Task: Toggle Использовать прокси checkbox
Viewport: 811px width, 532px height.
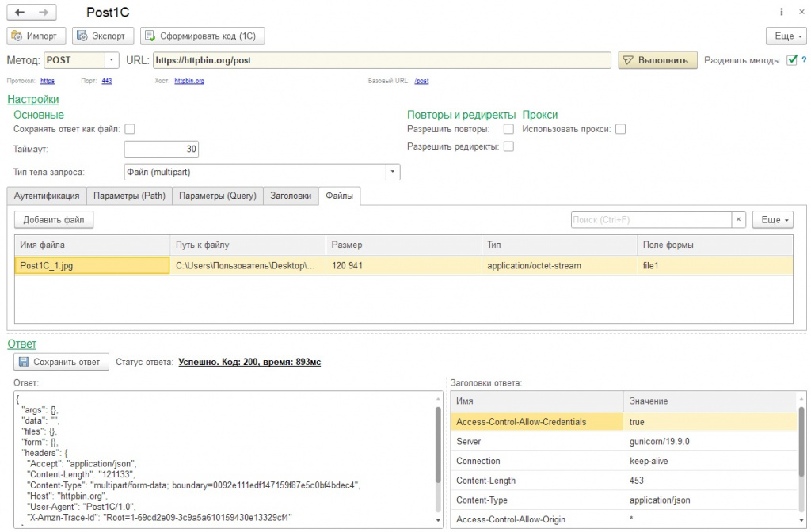Action: pyautogui.click(x=621, y=129)
